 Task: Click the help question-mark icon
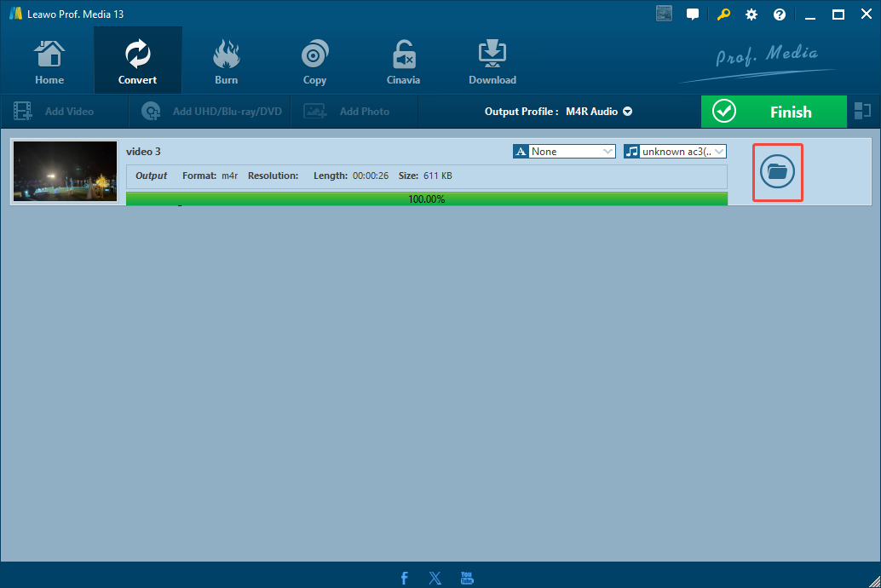(779, 14)
